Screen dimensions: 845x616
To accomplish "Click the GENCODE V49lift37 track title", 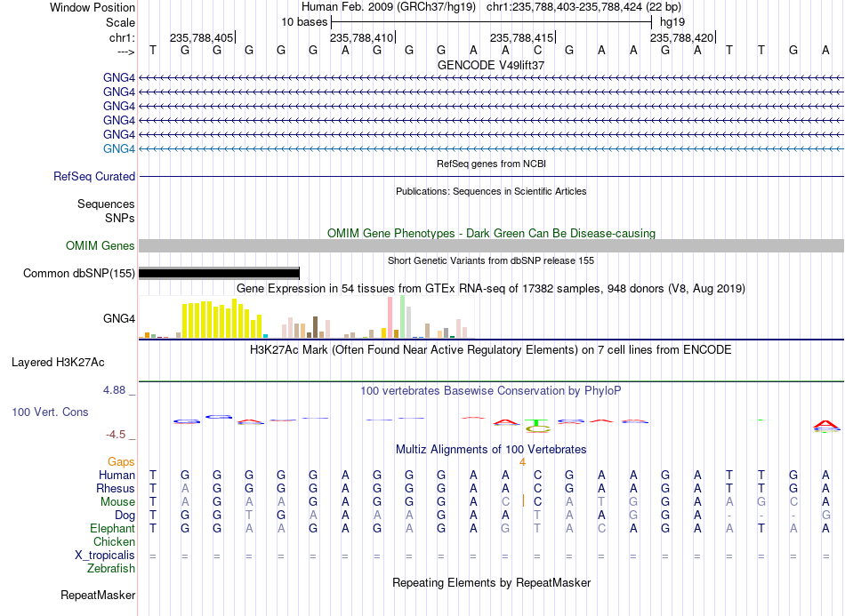I will 491,65.
